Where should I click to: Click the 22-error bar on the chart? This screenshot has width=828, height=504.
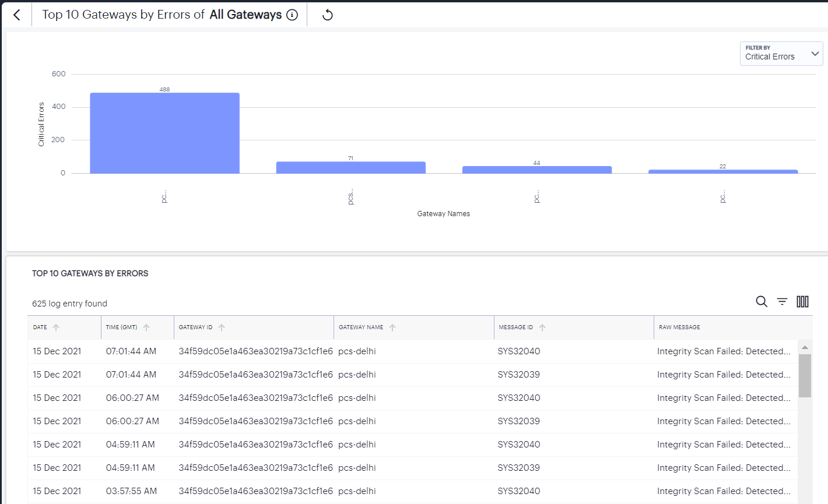click(x=723, y=171)
